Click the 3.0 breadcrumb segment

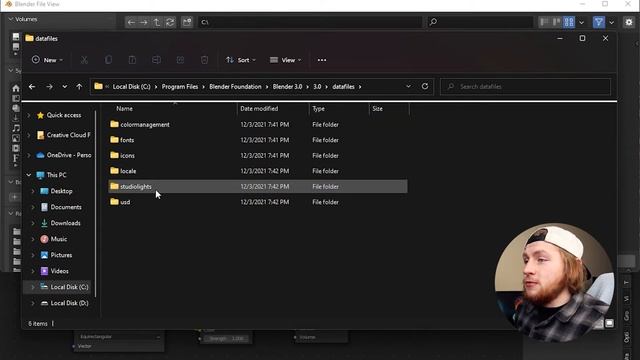point(317,87)
